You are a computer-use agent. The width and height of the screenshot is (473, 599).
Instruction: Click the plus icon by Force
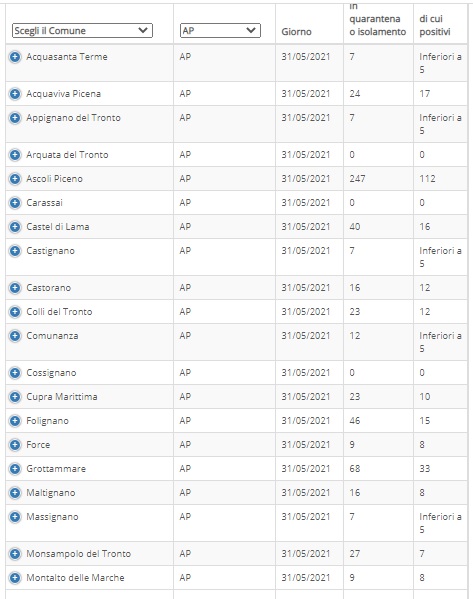tap(15, 445)
